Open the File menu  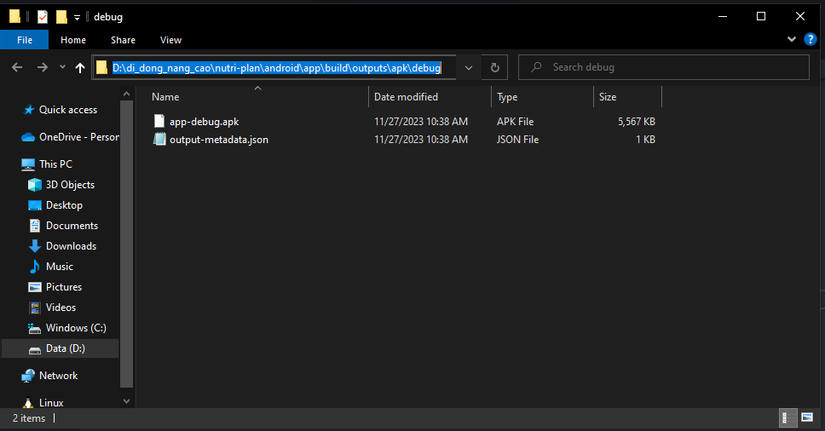24,40
